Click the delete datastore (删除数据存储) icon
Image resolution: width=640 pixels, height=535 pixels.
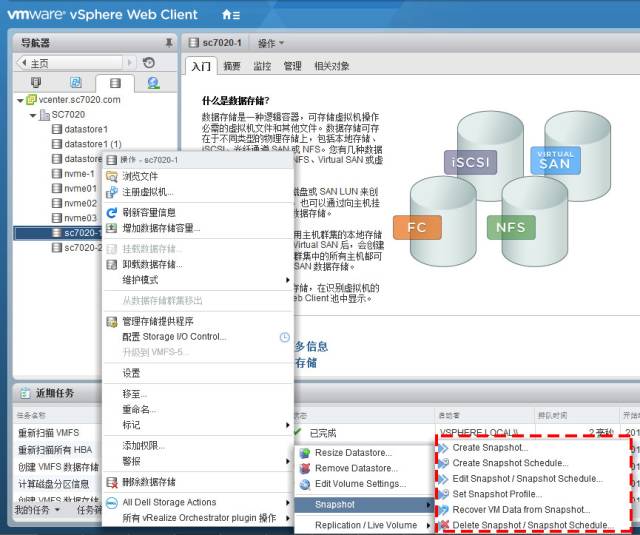tap(111, 482)
